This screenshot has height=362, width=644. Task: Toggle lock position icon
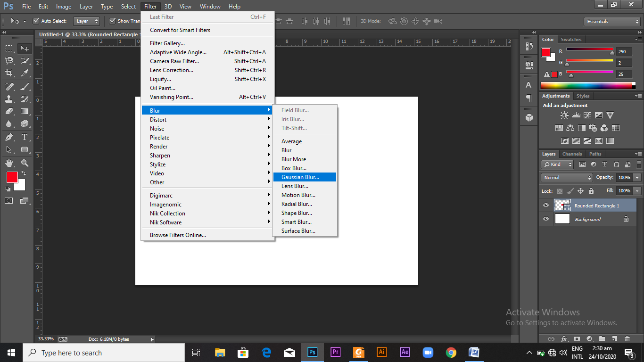(580, 191)
